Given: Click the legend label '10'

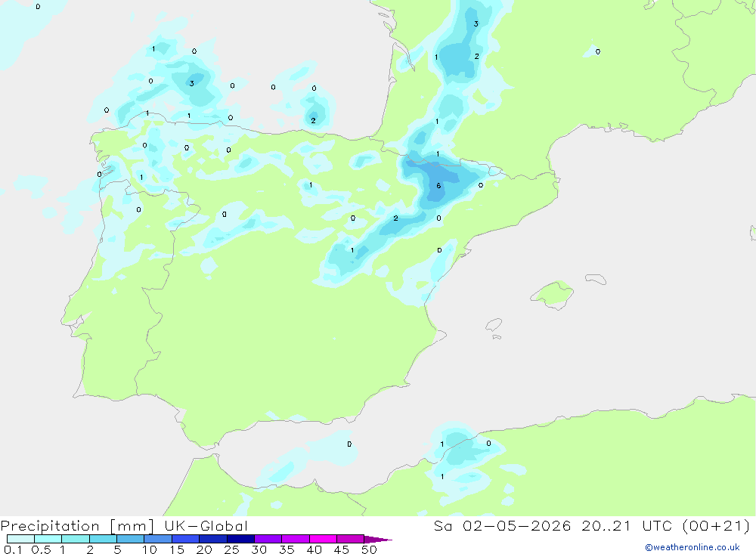Looking at the screenshot, I should (x=150, y=549).
